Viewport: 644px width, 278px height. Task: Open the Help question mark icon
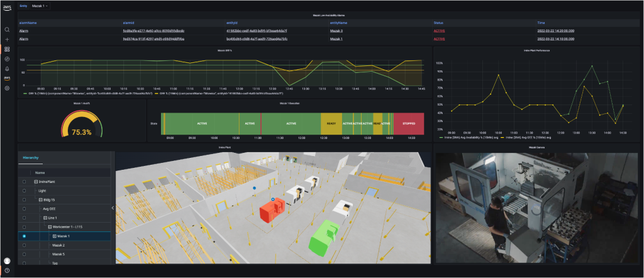coord(7,270)
